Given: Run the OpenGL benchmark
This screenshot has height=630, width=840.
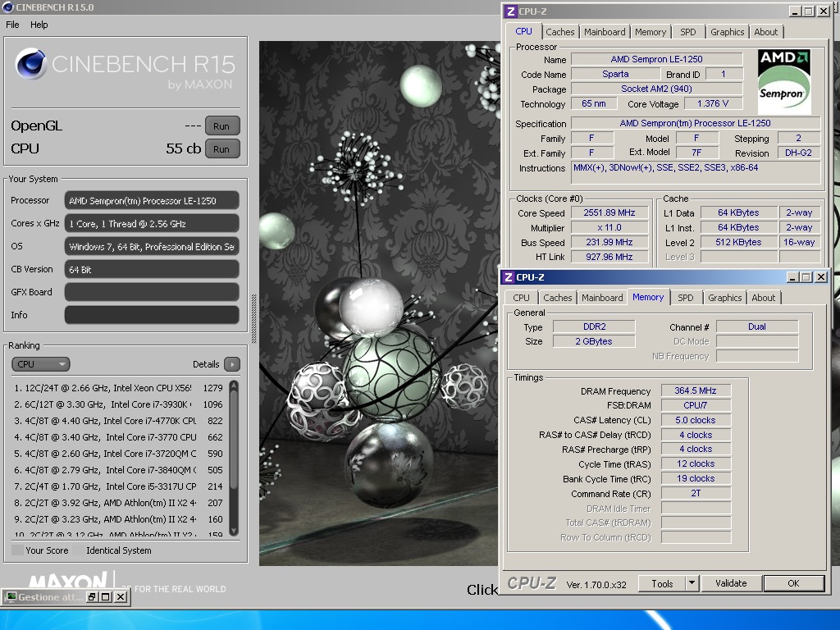Looking at the screenshot, I should click(221, 126).
